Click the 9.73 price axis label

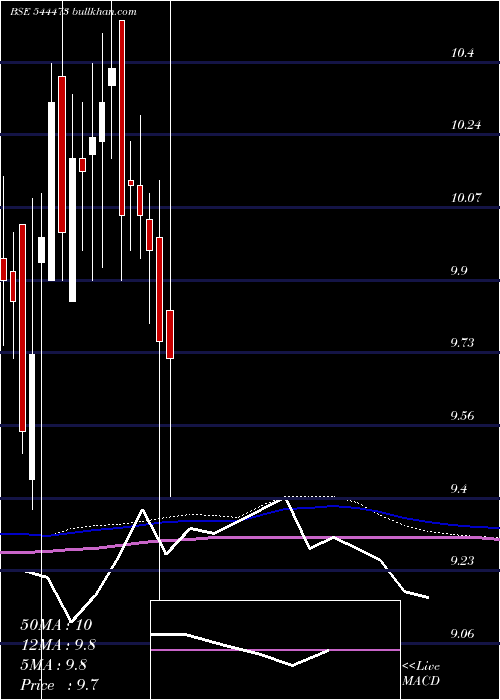pos(462,343)
